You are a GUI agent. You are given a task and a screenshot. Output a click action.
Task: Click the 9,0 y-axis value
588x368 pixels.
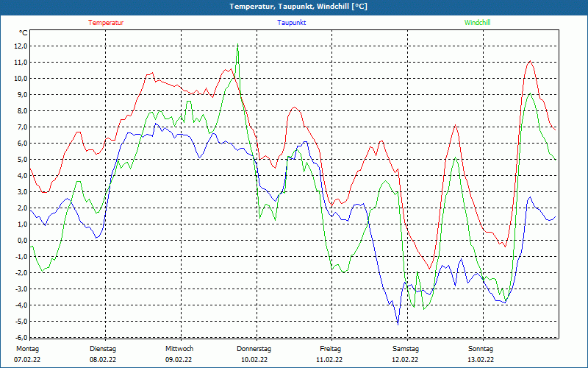[22, 95]
